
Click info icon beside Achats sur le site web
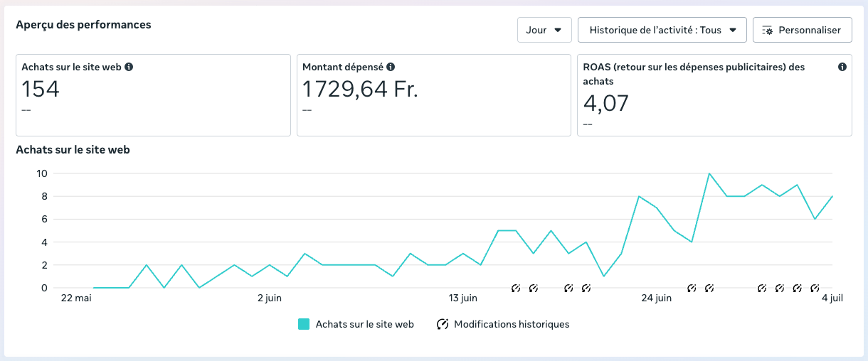click(129, 67)
